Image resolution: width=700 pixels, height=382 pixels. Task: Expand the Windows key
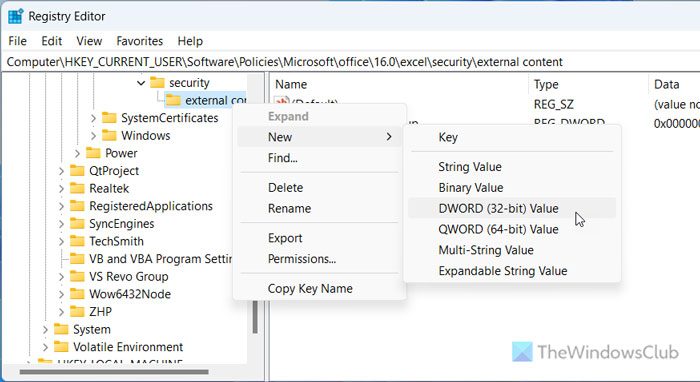pyautogui.click(x=93, y=136)
